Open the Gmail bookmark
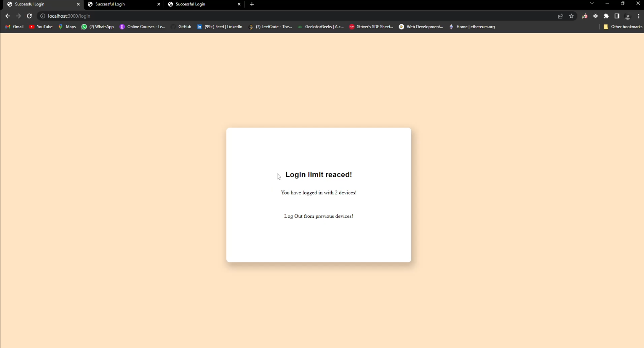 pyautogui.click(x=14, y=27)
